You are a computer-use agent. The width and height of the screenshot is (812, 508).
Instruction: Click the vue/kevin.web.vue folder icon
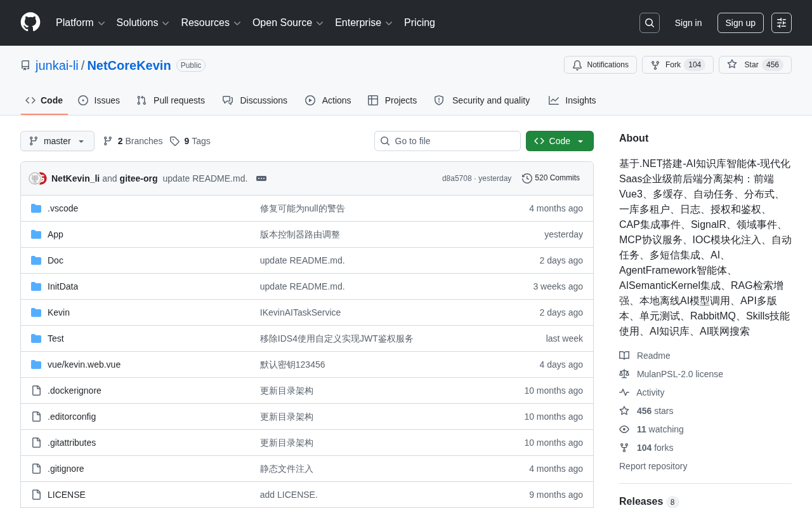(36, 364)
